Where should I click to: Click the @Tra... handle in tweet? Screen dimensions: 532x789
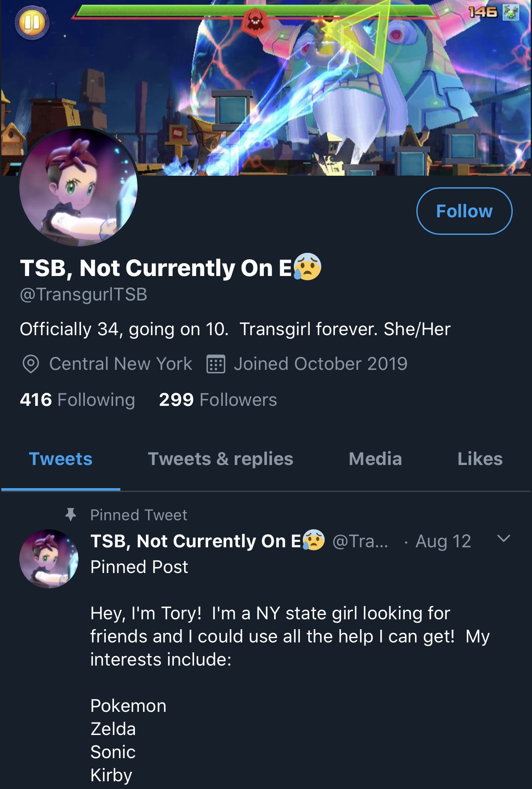[360, 541]
